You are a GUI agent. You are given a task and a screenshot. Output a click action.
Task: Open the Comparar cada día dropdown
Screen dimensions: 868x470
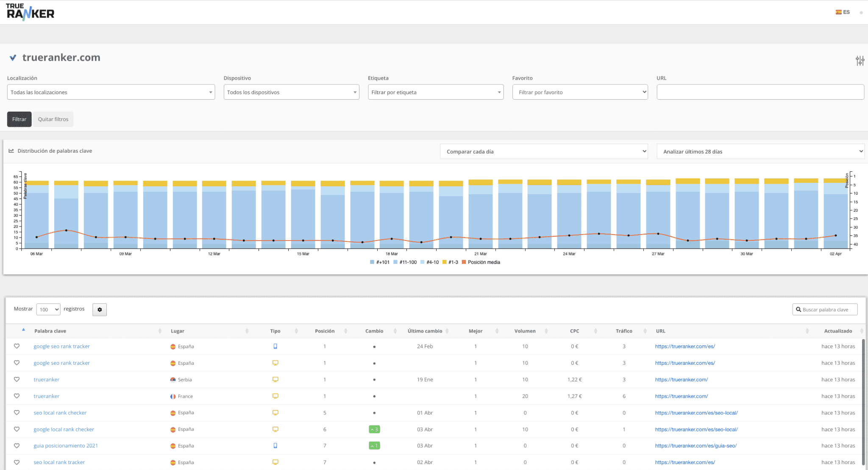coord(544,151)
